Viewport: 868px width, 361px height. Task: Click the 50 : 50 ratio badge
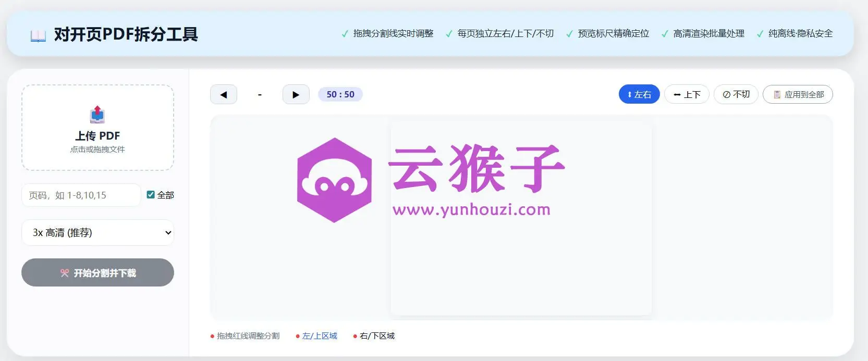pyautogui.click(x=340, y=94)
